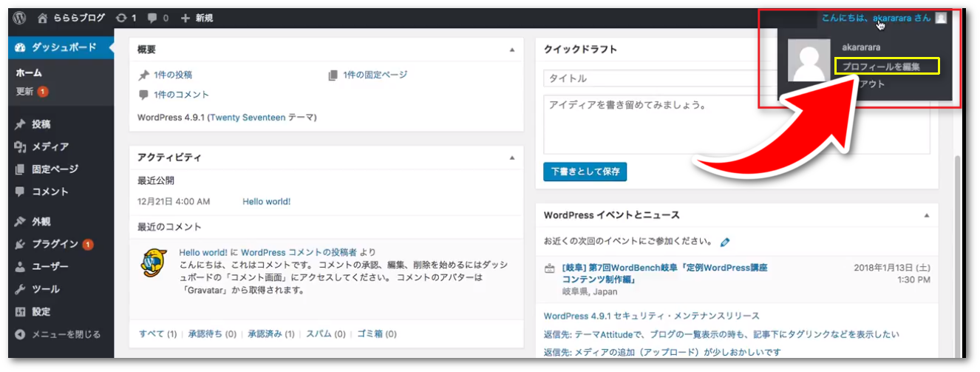Filter comments by ゴミ箱 (0)
The image size is (980, 372).
(x=377, y=334)
